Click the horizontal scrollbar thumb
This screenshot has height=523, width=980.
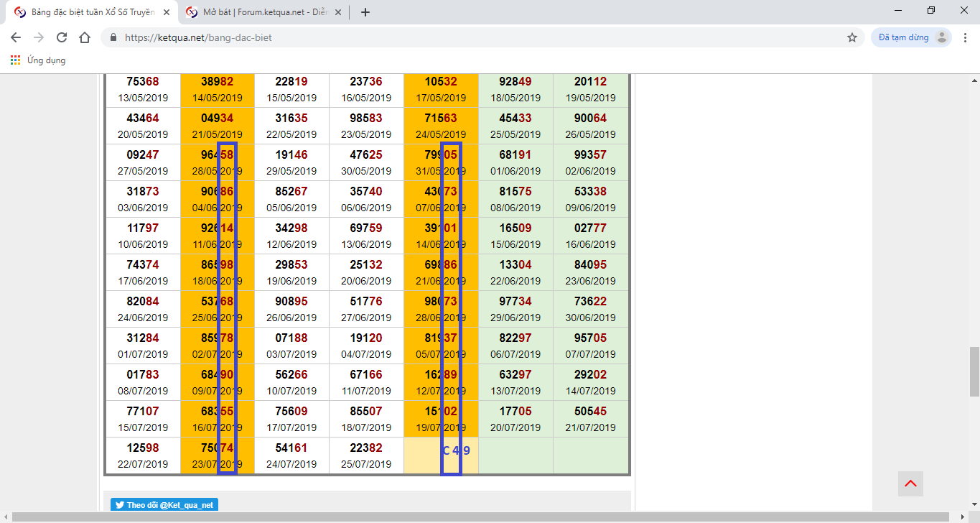coord(480,517)
